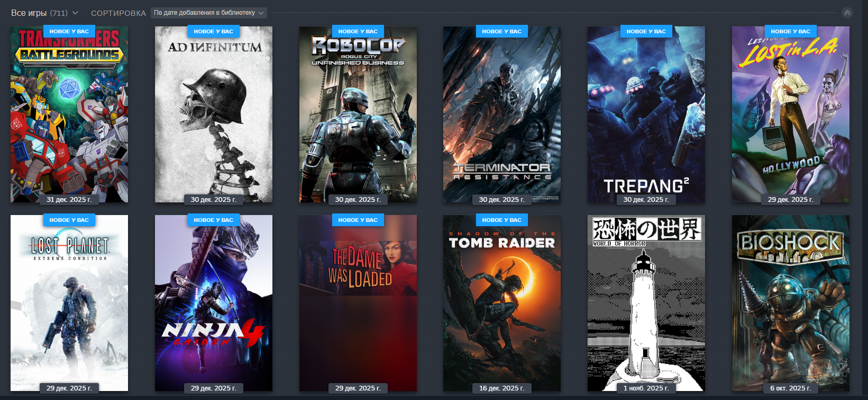Click '30 дек. 2025 г.' date under Ad Infinitum
The image size is (868, 400).
pos(214,199)
